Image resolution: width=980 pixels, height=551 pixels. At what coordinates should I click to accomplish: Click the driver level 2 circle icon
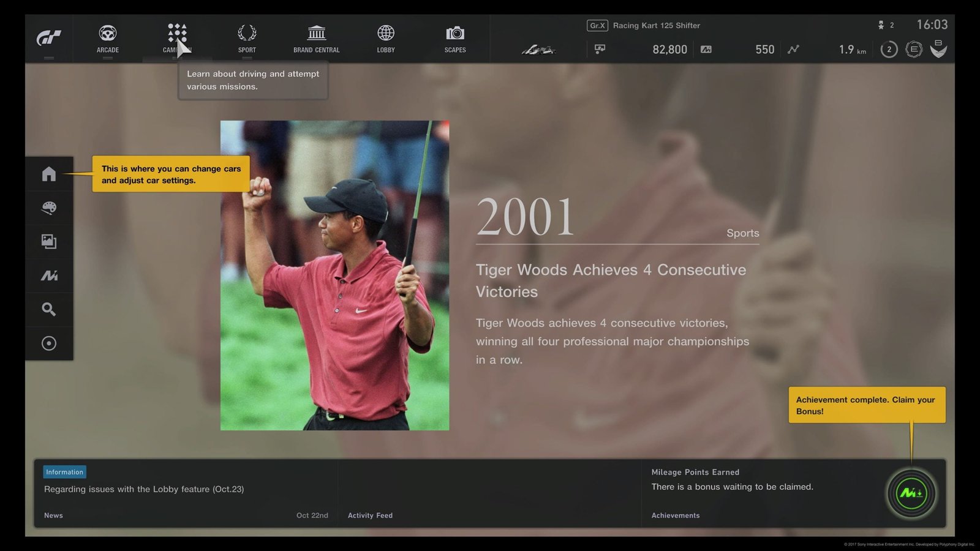tap(889, 50)
